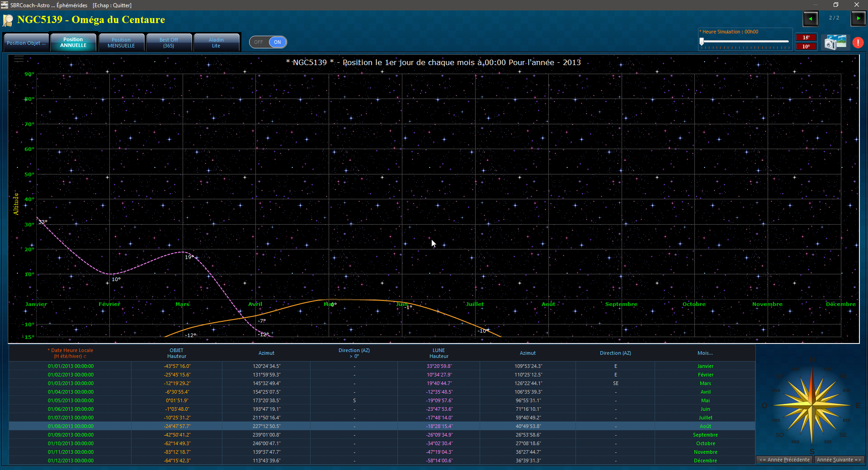Click moon height value 33°20'59.8"
The width and height of the screenshot is (868, 470).
click(x=439, y=366)
